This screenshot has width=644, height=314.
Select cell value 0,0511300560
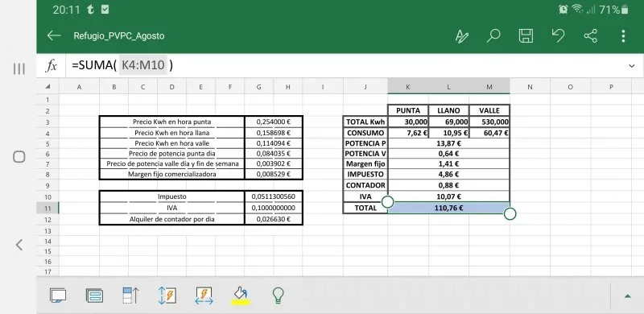pos(274,197)
